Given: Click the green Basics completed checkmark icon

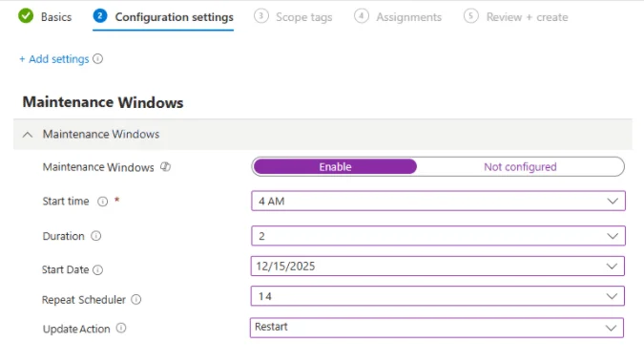Looking at the screenshot, I should [x=26, y=16].
